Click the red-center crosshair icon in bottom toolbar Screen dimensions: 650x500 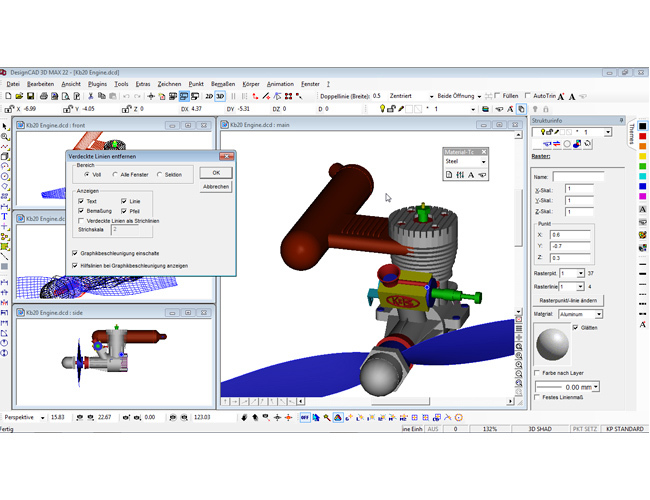(x=289, y=417)
